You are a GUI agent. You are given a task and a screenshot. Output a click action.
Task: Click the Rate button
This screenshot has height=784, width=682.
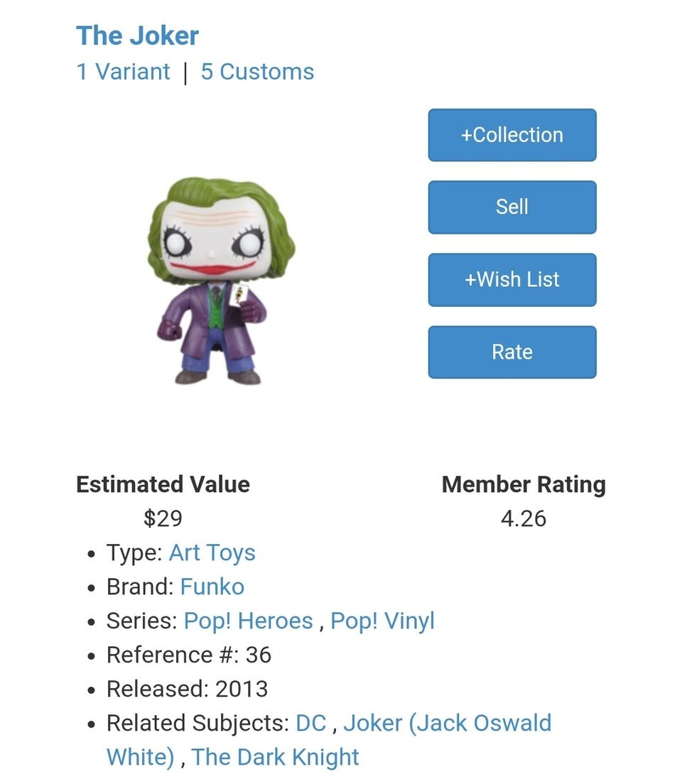point(512,352)
